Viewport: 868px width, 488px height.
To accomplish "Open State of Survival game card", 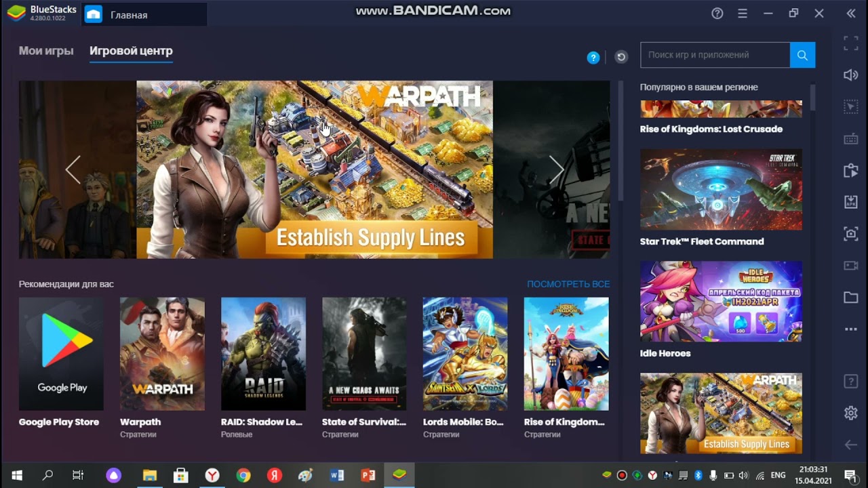I will [x=364, y=354].
